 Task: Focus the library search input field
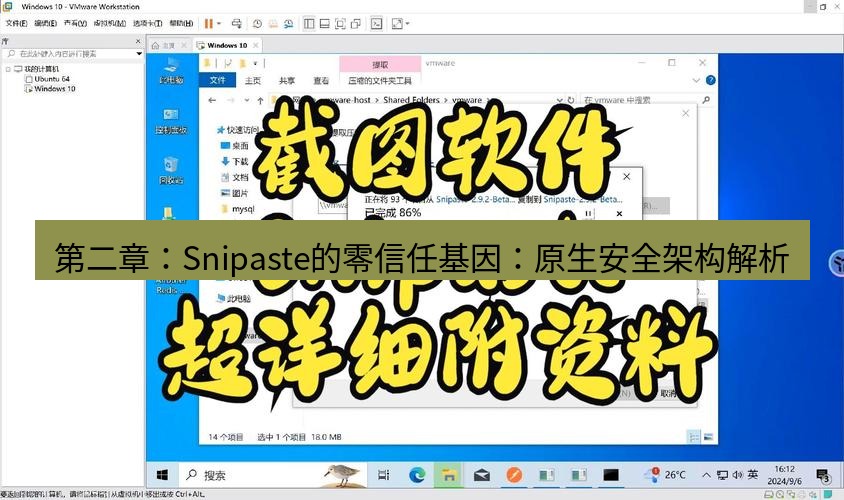[x=70, y=54]
